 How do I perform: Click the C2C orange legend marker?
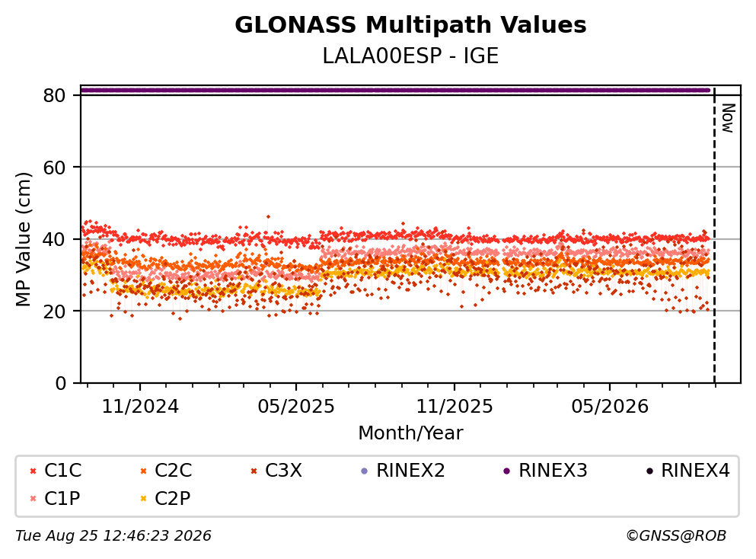pyautogui.click(x=143, y=471)
